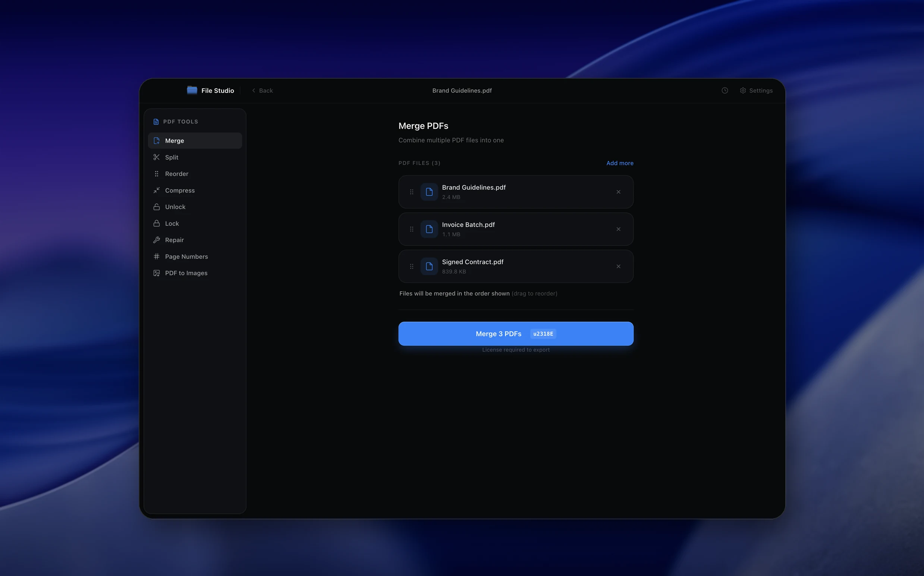Click the merge order hint text
The width and height of the screenshot is (924, 576).
478,294
